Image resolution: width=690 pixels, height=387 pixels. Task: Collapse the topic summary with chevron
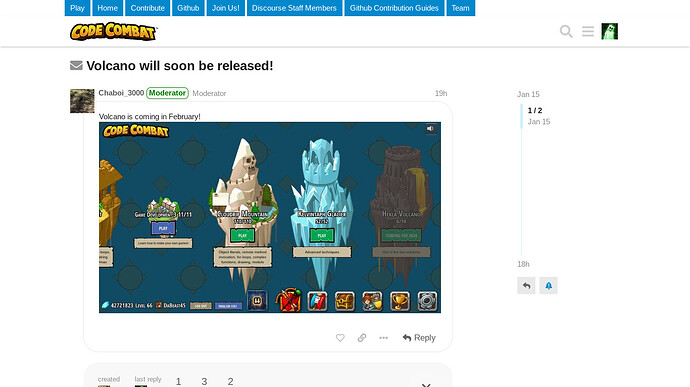(x=426, y=385)
